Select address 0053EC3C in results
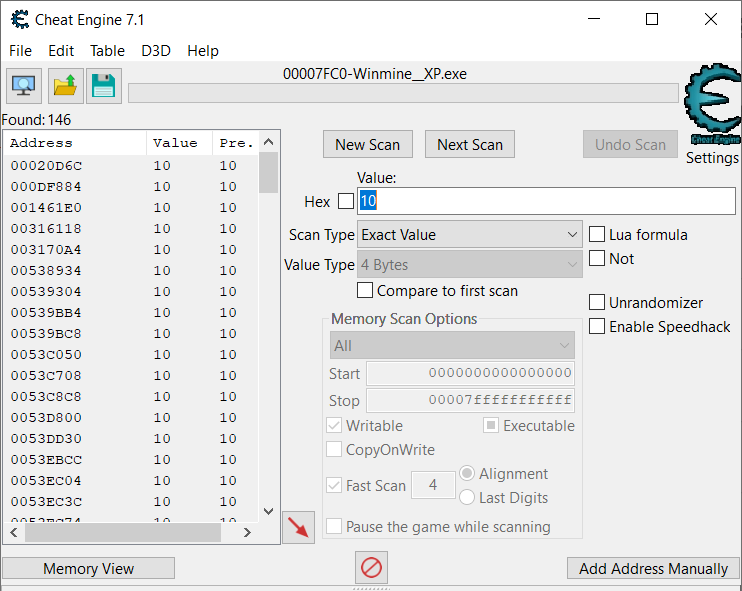The height and width of the screenshot is (591, 742). click(131, 501)
